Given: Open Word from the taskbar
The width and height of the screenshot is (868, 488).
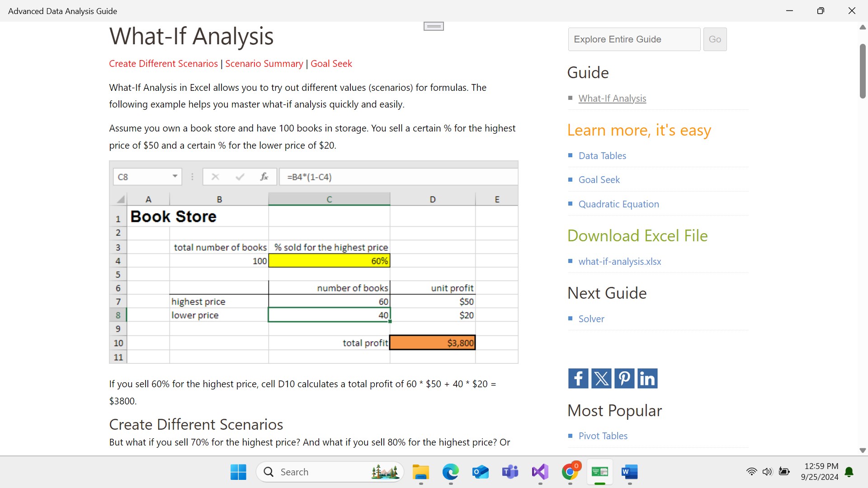Looking at the screenshot, I should (x=629, y=472).
